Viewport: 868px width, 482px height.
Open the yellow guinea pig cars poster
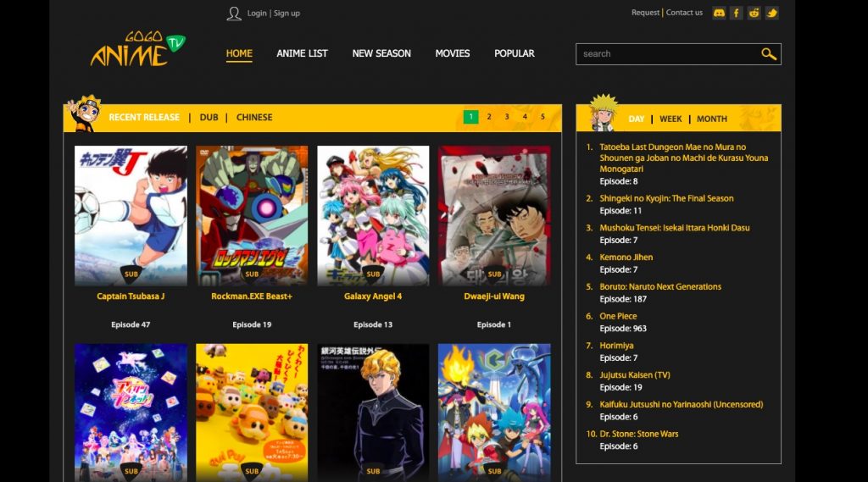pos(252,413)
